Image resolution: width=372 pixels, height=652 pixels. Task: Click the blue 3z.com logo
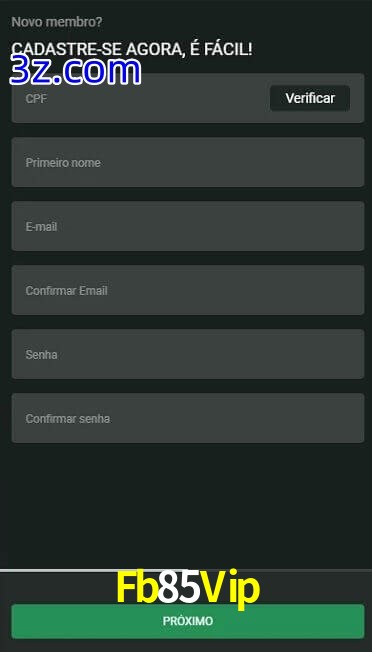pyautogui.click(x=75, y=71)
